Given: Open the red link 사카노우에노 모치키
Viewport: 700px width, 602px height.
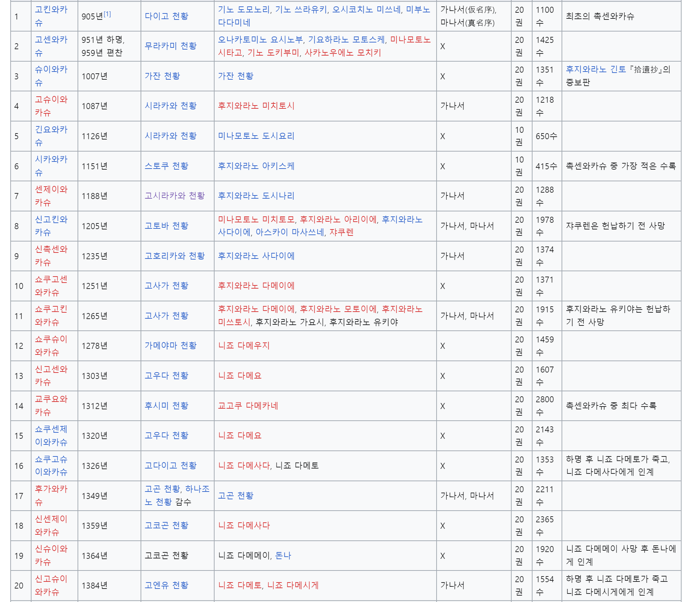Looking at the screenshot, I should pyautogui.click(x=342, y=53).
